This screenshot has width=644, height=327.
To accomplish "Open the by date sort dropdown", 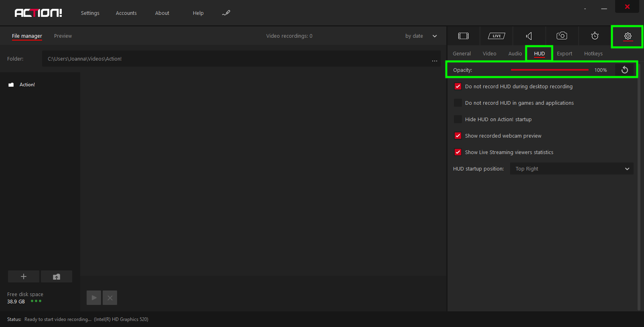I will coord(421,36).
